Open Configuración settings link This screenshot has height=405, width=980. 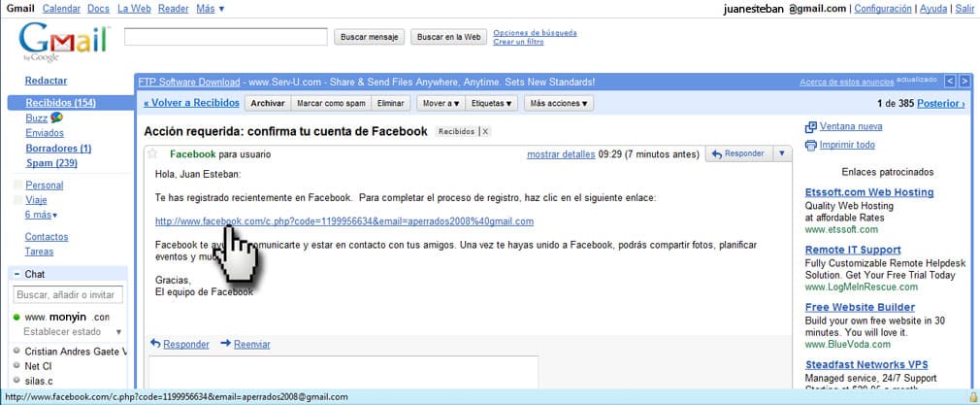(x=883, y=9)
